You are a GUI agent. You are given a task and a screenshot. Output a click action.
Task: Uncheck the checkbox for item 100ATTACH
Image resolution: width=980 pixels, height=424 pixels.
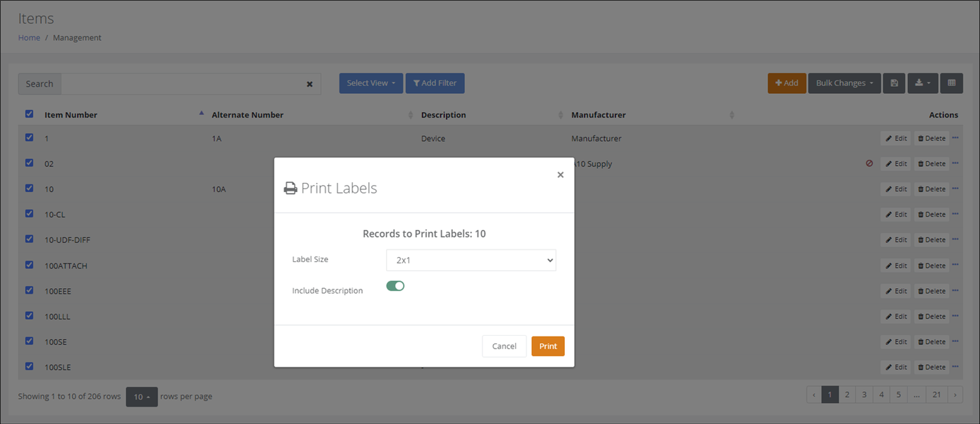pyautogui.click(x=29, y=265)
